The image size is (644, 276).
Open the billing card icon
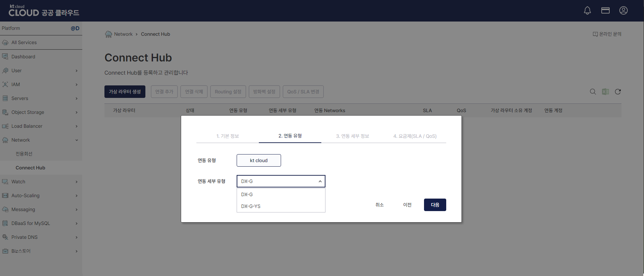coord(605,10)
